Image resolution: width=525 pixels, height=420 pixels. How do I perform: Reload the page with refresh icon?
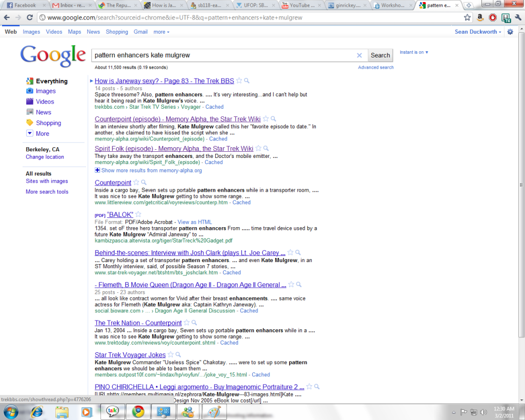coord(30,17)
